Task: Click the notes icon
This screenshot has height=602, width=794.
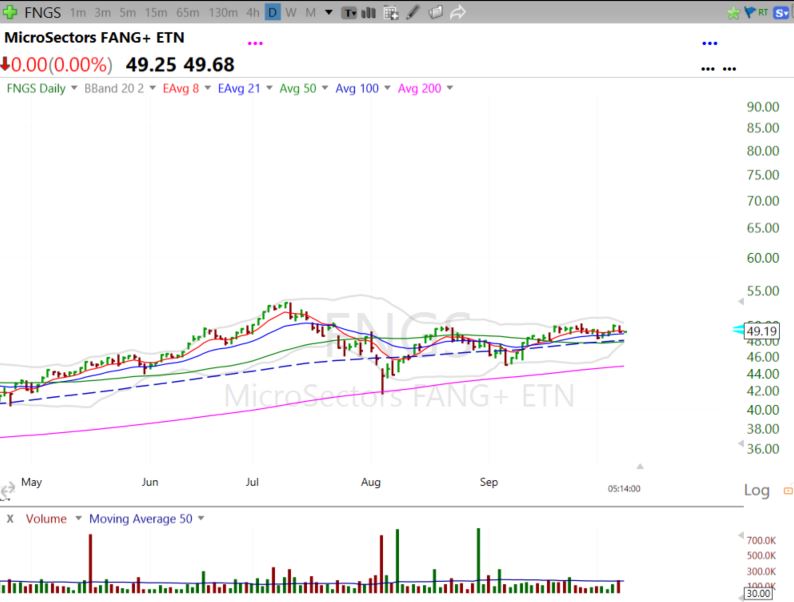Action: click(435, 12)
